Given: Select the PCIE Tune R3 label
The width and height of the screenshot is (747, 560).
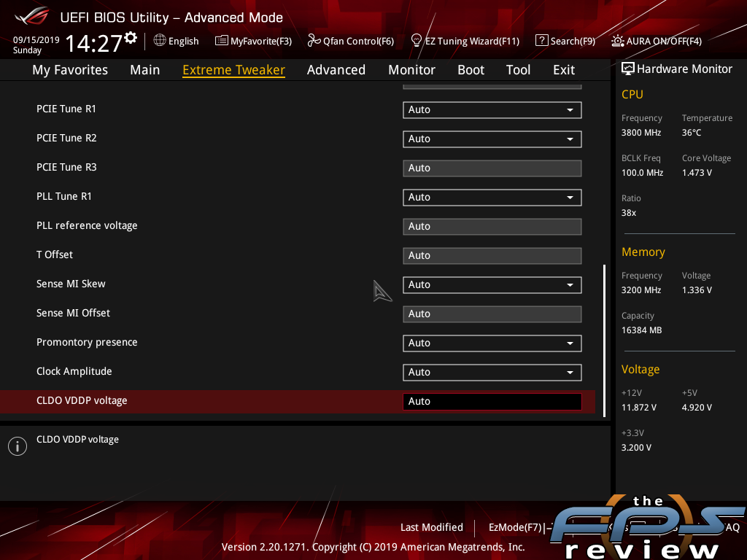Looking at the screenshot, I should coord(66,167).
